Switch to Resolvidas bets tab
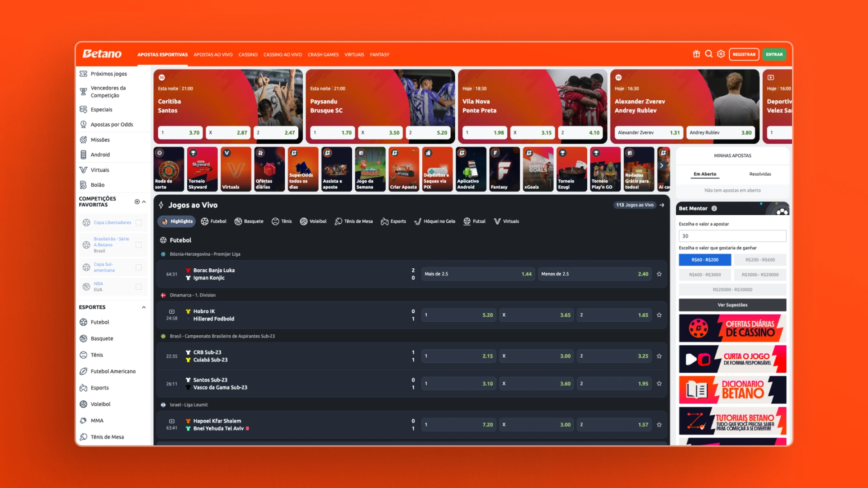The image size is (868, 488). [761, 174]
